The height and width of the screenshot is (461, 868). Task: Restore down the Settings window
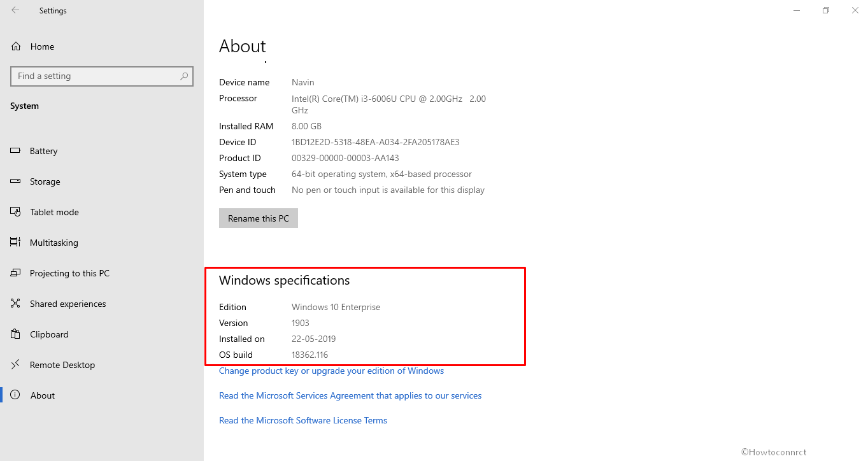click(826, 10)
